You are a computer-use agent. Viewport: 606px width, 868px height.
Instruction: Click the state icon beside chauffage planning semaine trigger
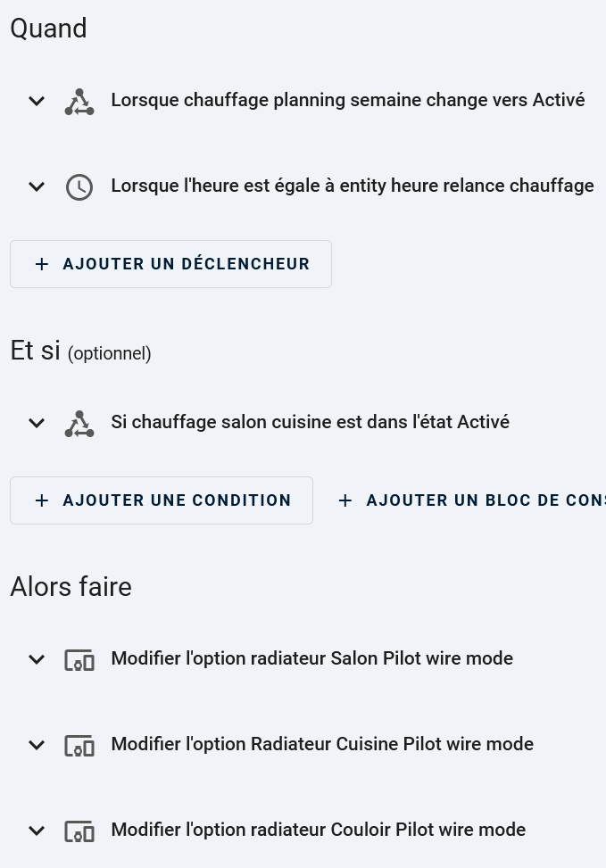(79, 102)
